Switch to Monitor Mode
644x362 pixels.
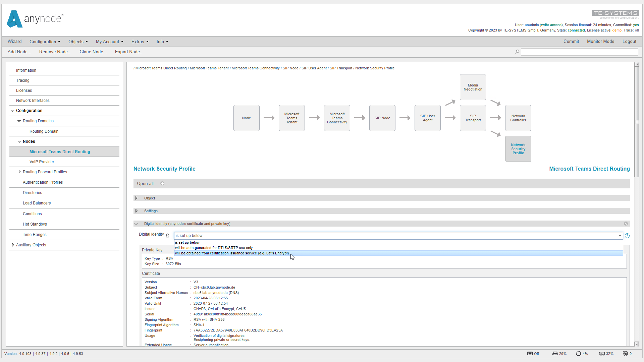(601, 42)
